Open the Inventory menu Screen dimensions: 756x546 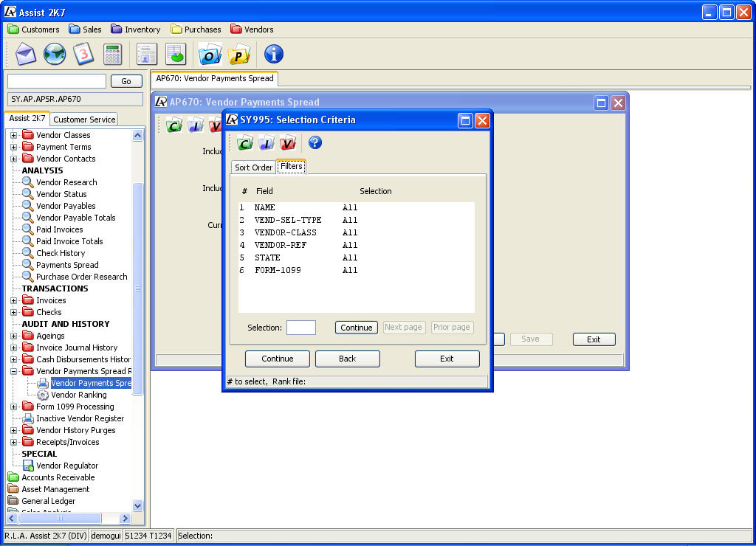click(x=136, y=30)
